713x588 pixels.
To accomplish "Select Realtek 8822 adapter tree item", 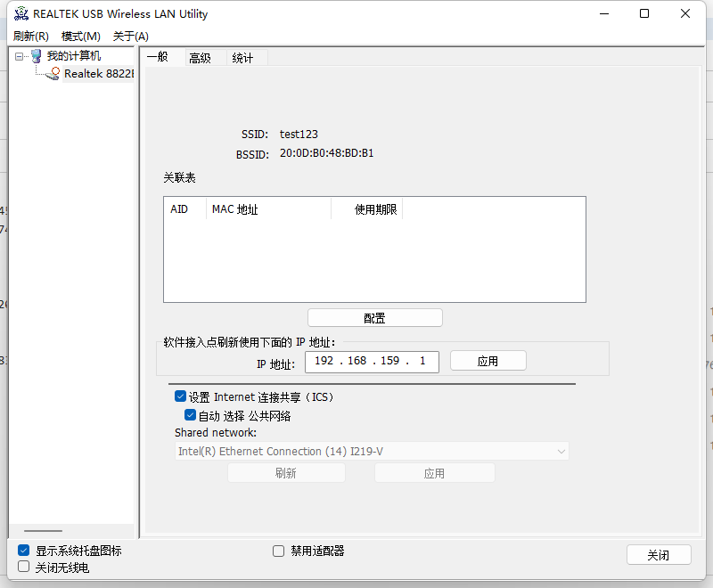I will point(99,74).
